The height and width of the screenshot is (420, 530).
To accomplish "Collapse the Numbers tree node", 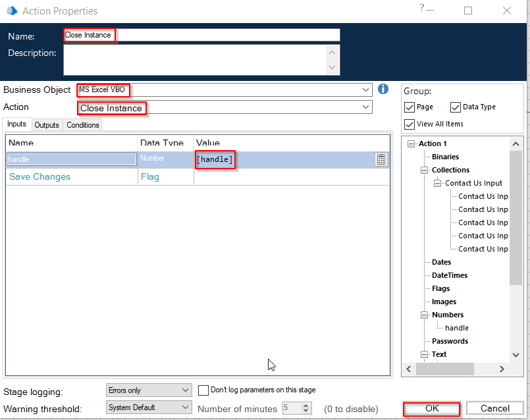I will tap(424, 315).
